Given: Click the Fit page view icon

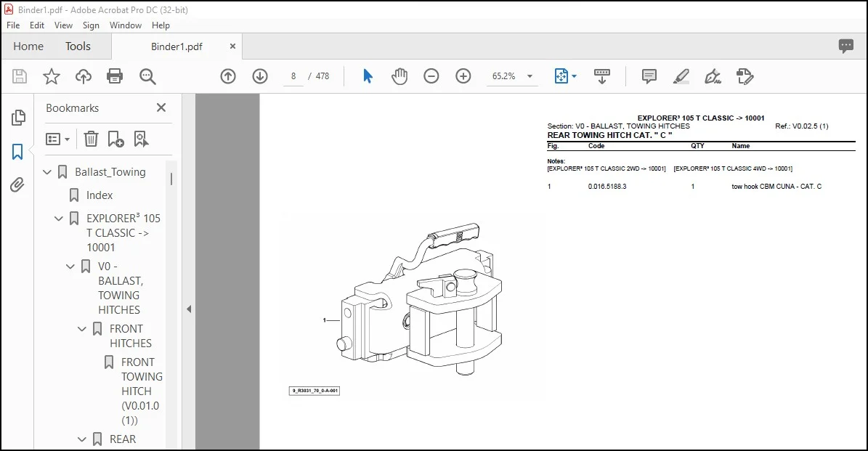Looking at the screenshot, I should click(561, 76).
